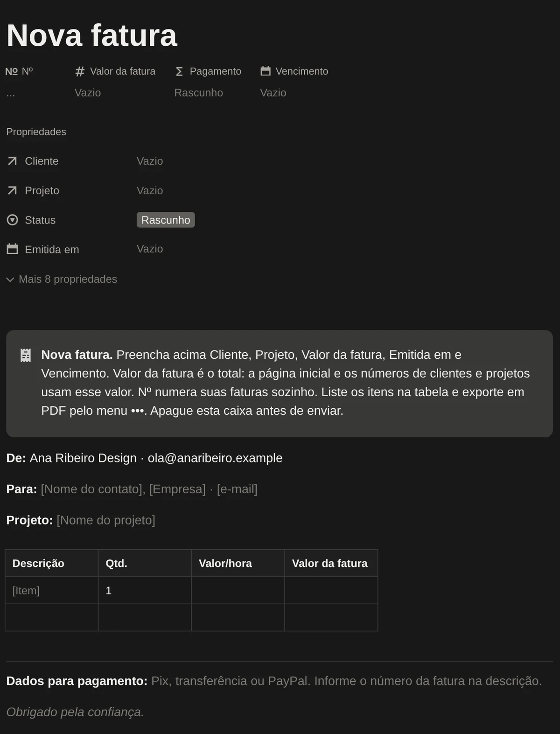The image size is (560, 734).
Task: Set the empty Cliente value
Action: [x=150, y=161]
